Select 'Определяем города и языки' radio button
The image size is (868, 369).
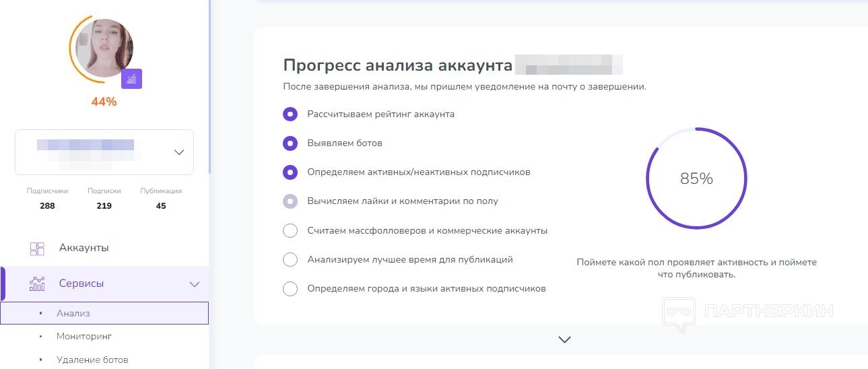pos(290,289)
